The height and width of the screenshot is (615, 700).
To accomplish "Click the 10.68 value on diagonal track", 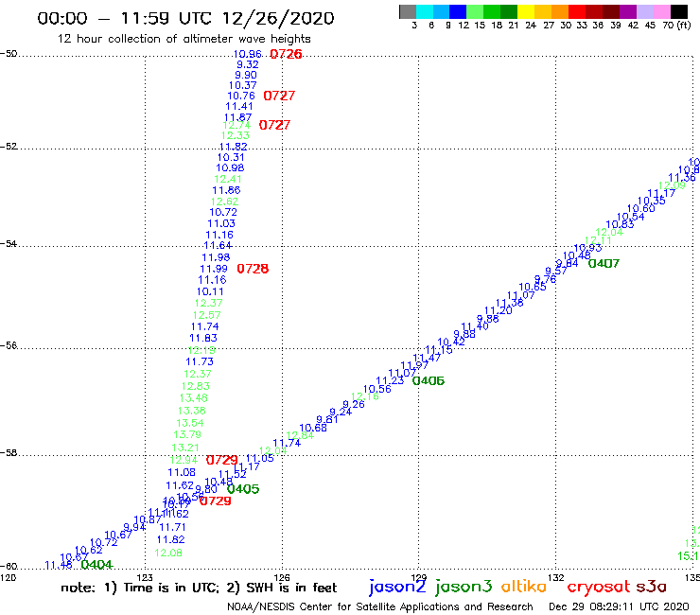I will click(x=313, y=428).
